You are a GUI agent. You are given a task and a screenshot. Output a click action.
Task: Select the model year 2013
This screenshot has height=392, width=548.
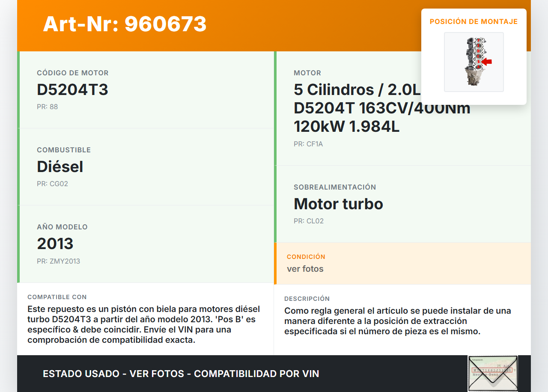[x=55, y=244]
